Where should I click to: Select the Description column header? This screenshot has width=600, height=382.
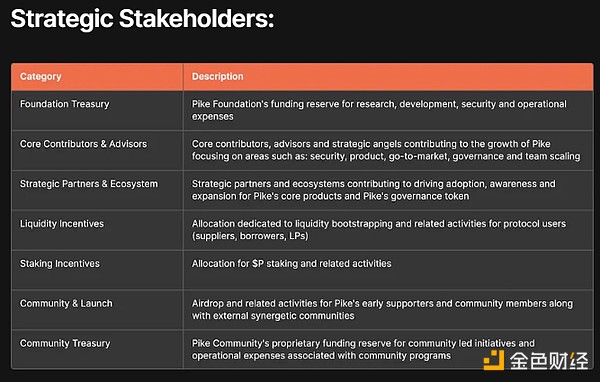pyautogui.click(x=217, y=77)
